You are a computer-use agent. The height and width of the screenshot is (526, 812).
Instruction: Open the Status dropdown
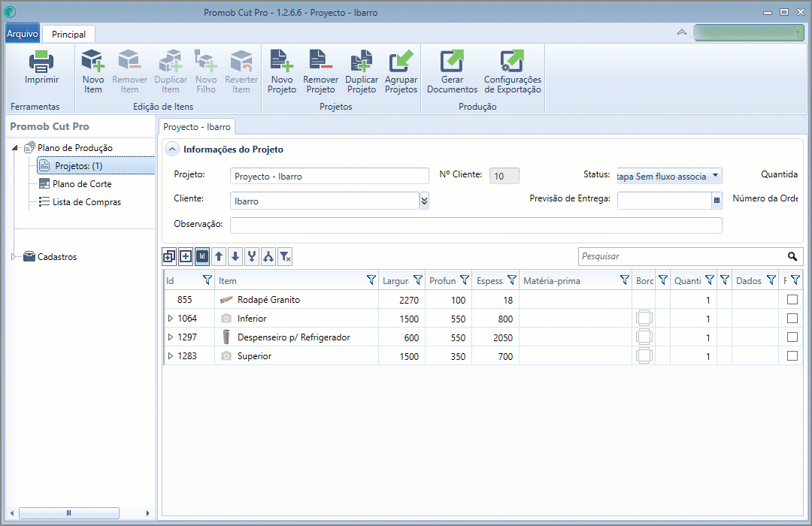click(x=715, y=176)
